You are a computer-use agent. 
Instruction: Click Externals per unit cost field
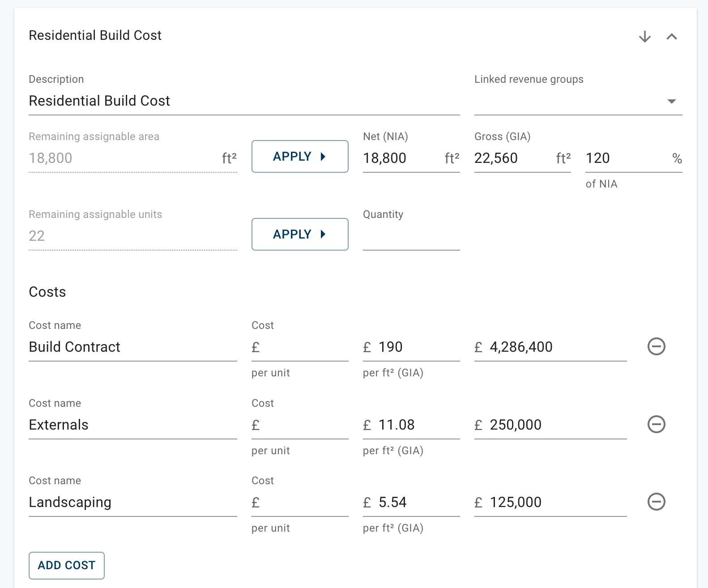pyautogui.click(x=300, y=425)
